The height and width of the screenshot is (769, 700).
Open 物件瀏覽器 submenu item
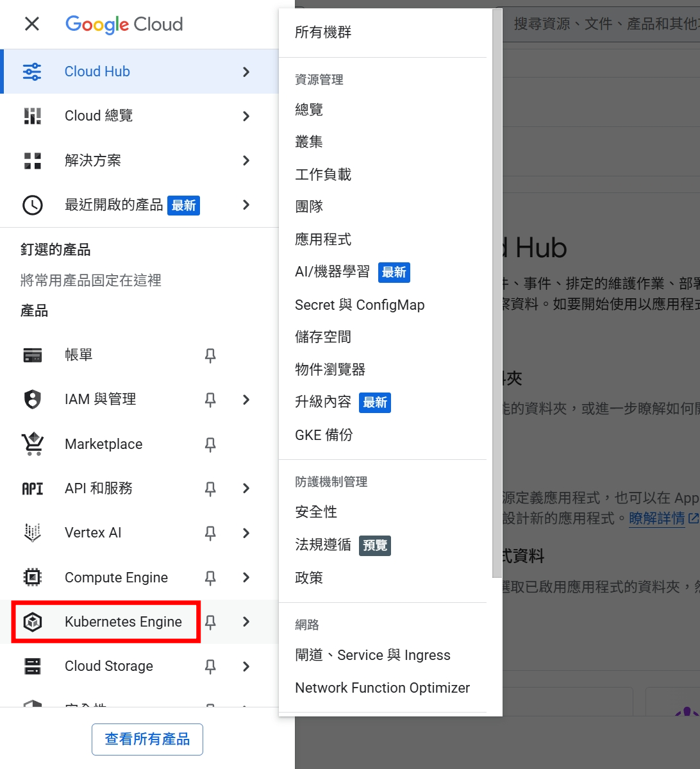[330, 369]
